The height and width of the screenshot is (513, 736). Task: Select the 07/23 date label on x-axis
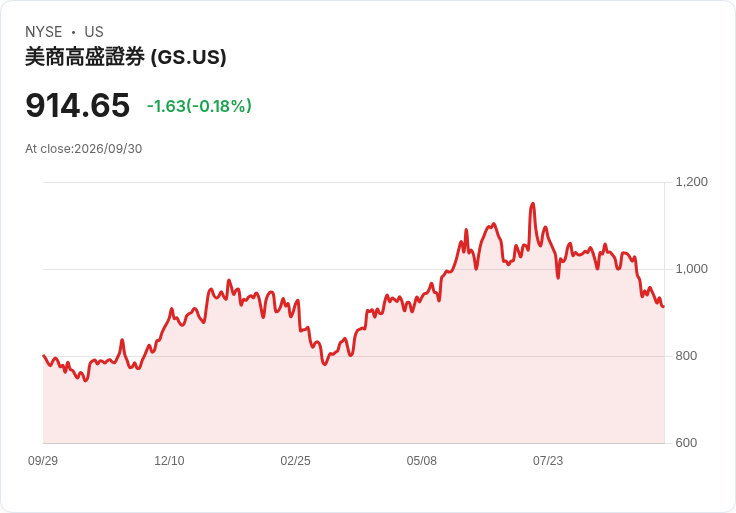(548, 461)
